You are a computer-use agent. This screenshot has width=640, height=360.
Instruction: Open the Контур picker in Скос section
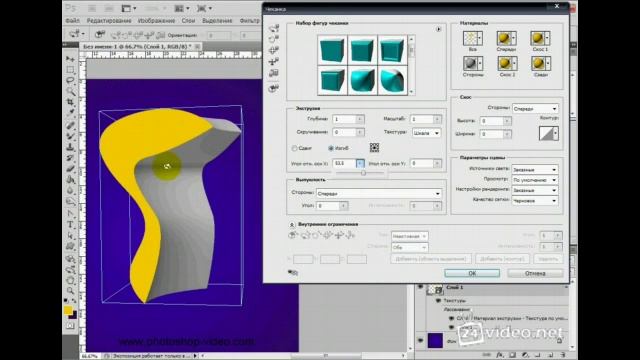pos(549,133)
